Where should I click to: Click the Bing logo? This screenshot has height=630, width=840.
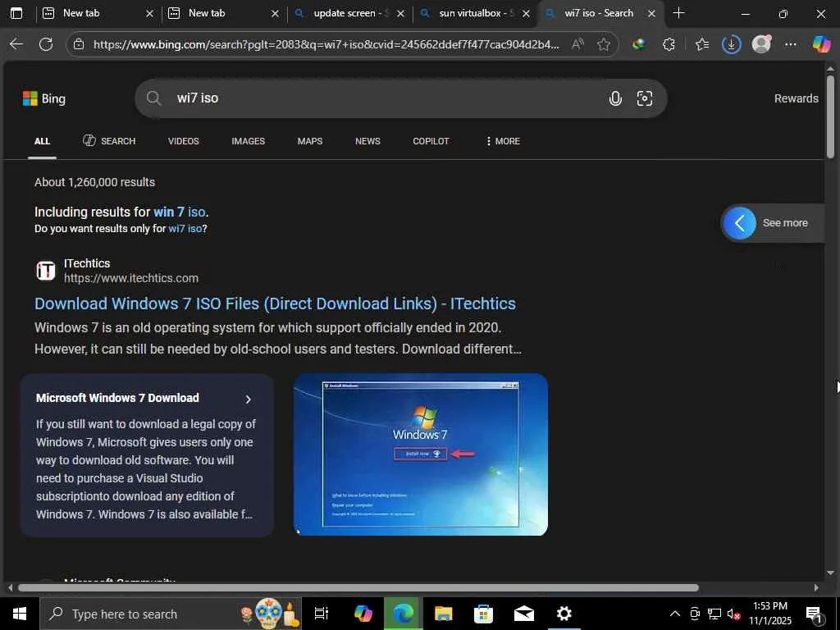[44, 98]
